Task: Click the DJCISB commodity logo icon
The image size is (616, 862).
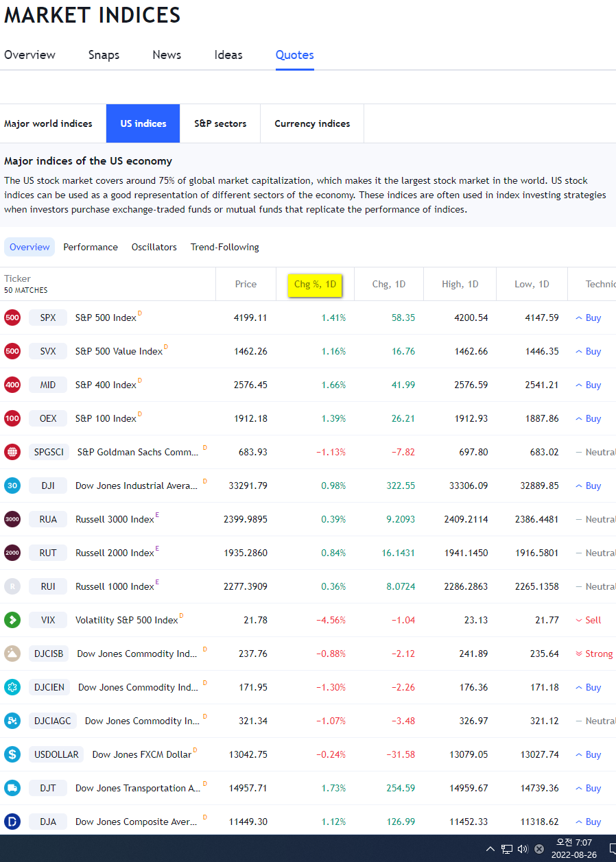Action: pyautogui.click(x=12, y=654)
